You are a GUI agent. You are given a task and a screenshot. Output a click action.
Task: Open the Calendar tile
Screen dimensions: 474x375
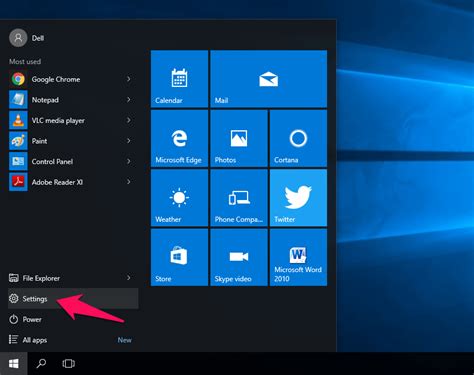coord(179,79)
